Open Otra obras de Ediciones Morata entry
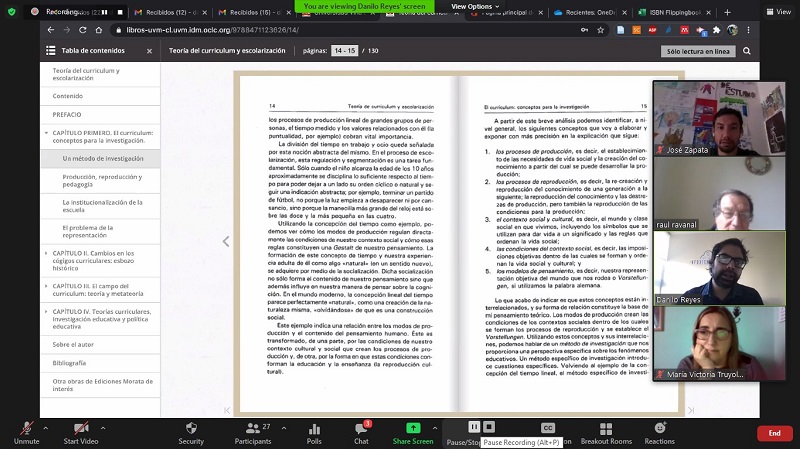 point(100,385)
